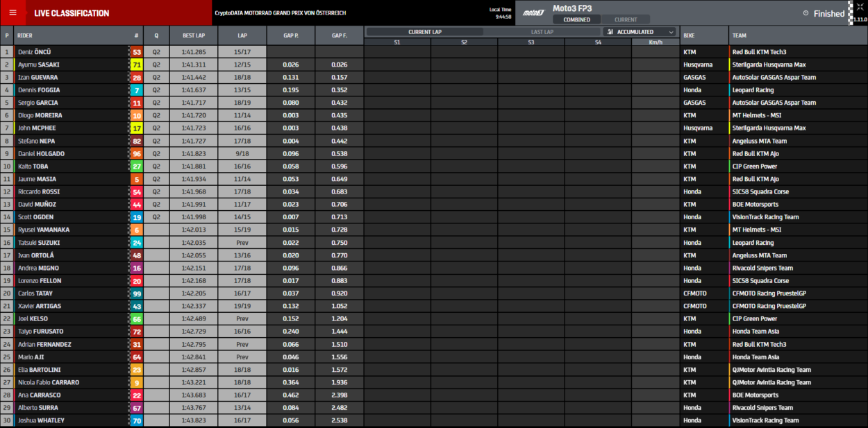Viewport: 868px width, 428px height.
Task: Select rider Daniel HOLGADO
Action: click(x=41, y=153)
